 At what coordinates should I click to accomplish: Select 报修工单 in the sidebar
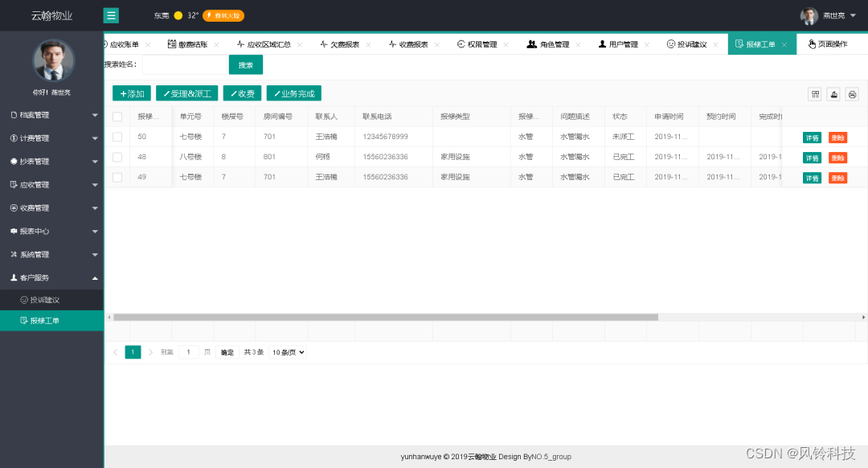point(52,321)
